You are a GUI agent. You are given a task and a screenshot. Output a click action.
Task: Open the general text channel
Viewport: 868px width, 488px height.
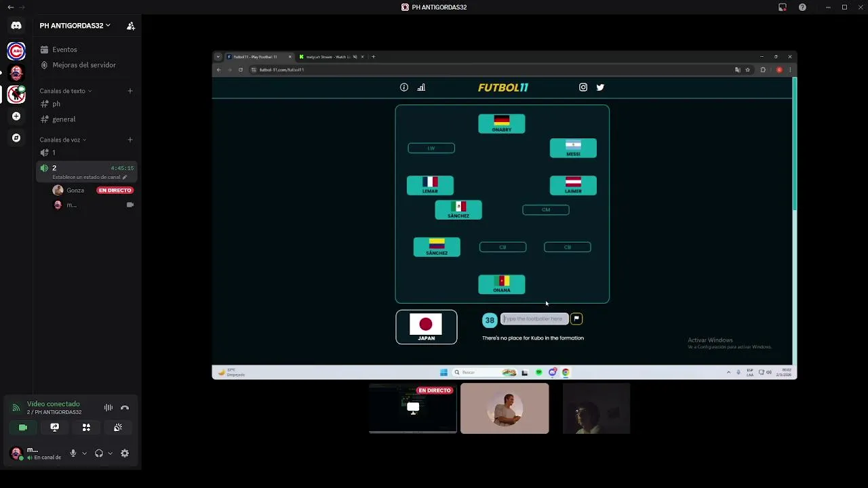(x=87, y=119)
